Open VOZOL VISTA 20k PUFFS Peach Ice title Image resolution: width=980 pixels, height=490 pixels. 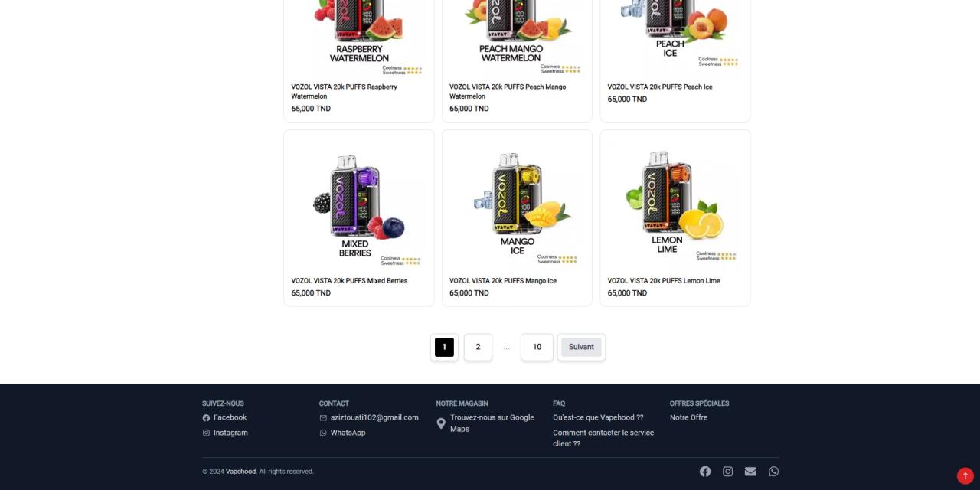[660, 87]
